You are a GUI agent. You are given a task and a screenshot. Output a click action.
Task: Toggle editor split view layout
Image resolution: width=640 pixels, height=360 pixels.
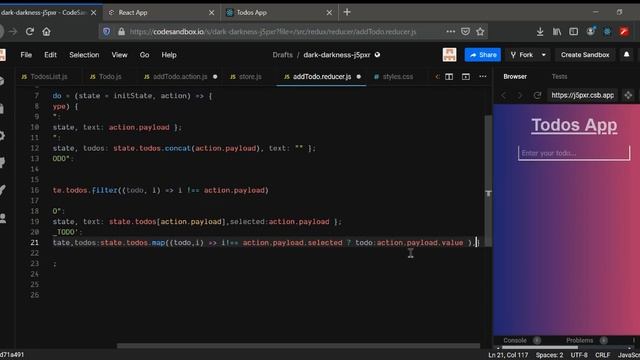(x=449, y=77)
